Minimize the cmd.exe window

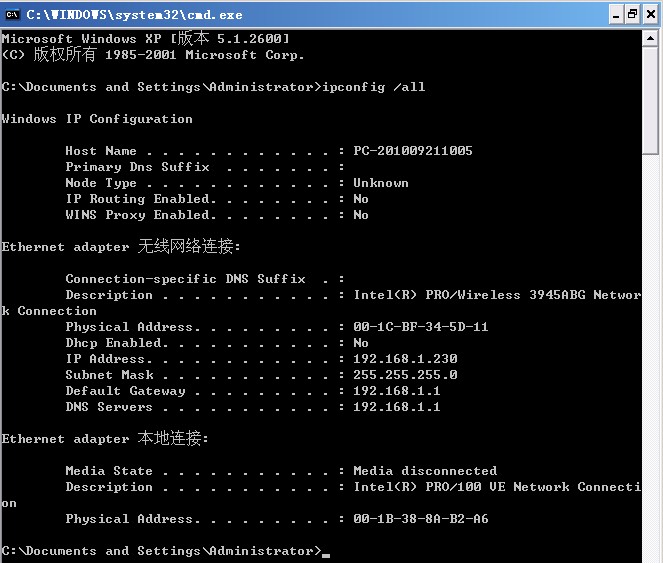pyautogui.click(x=612, y=14)
